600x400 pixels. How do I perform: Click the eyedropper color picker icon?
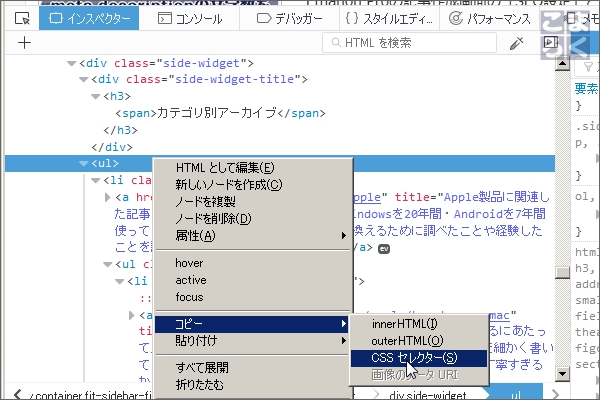pyautogui.click(x=516, y=43)
